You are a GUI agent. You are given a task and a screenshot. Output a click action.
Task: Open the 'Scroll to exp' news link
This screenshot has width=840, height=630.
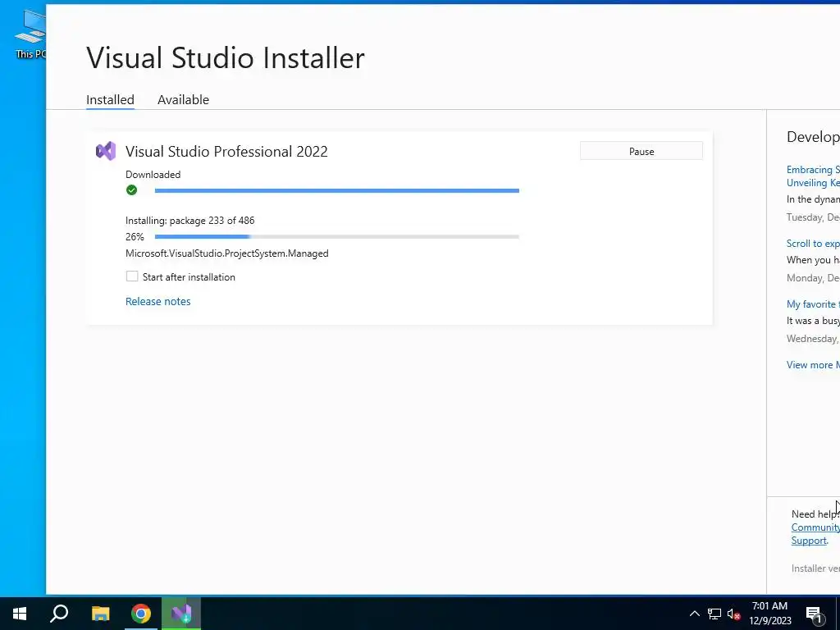coord(813,243)
